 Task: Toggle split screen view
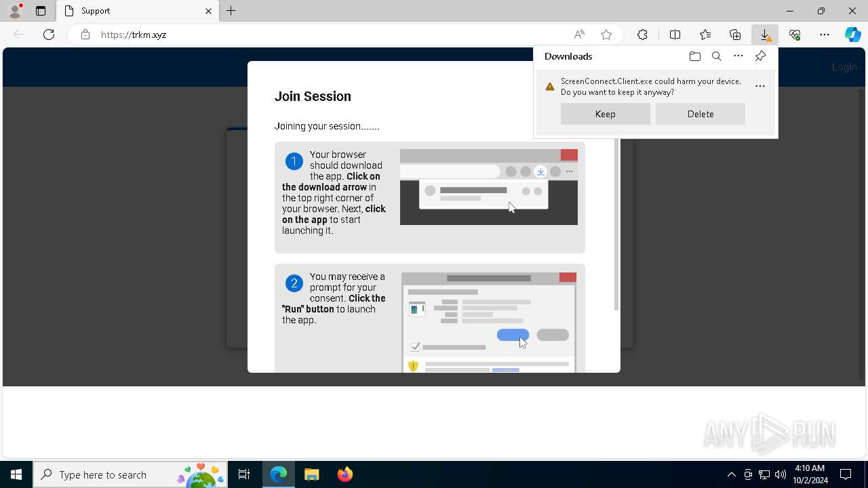[675, 35]
